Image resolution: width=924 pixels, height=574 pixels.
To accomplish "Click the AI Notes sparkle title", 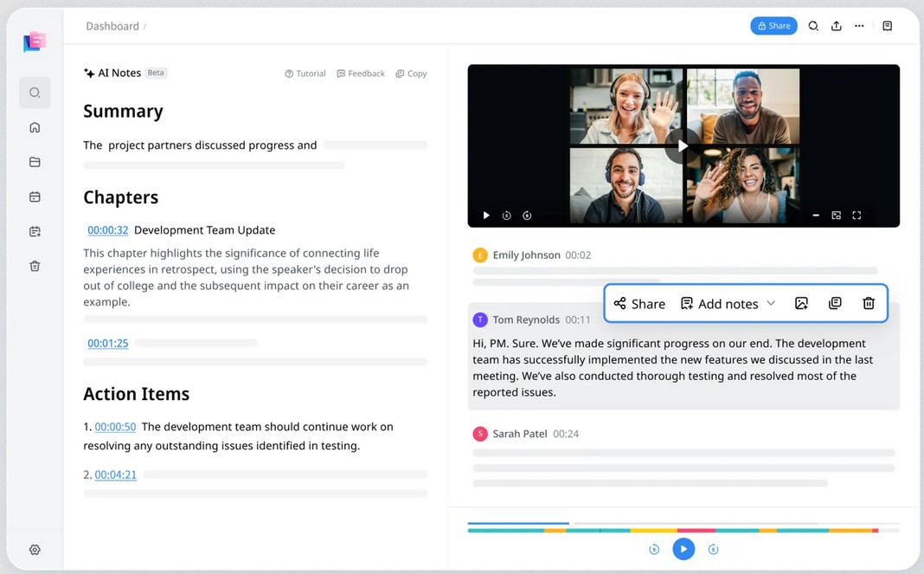I will [x=112, y=73].
